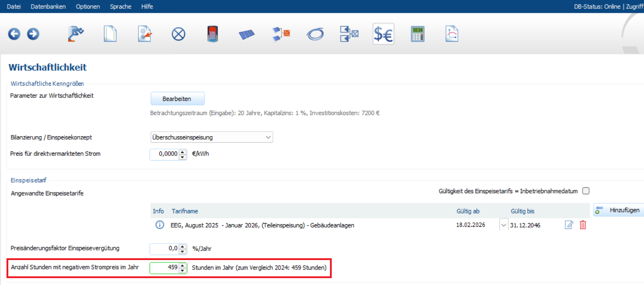Open the solar panel PV modules icon
Image resolution: width=644 pixels, height=285 pixels.
point(246,34)
